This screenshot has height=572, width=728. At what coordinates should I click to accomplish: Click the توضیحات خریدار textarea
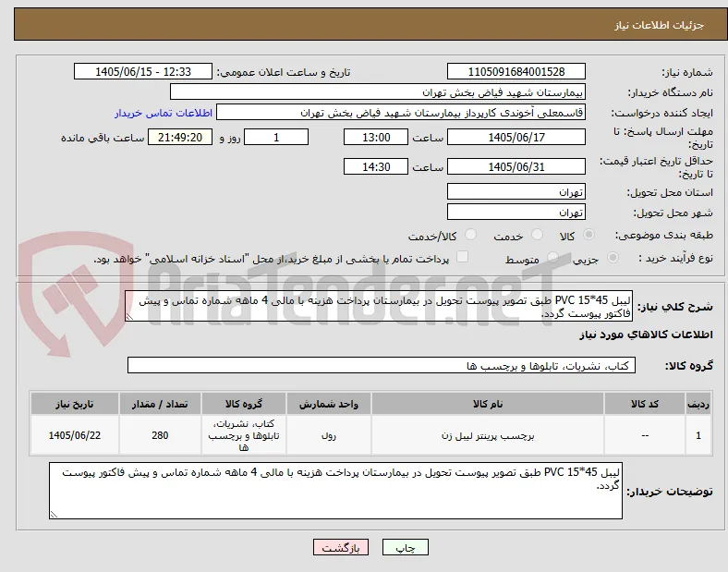click(335, 491)
